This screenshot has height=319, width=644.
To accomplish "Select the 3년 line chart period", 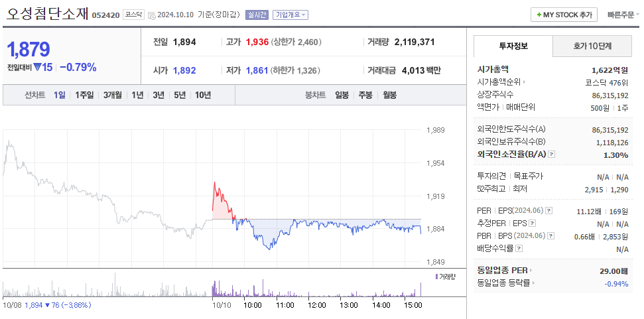I will point(159,96).
